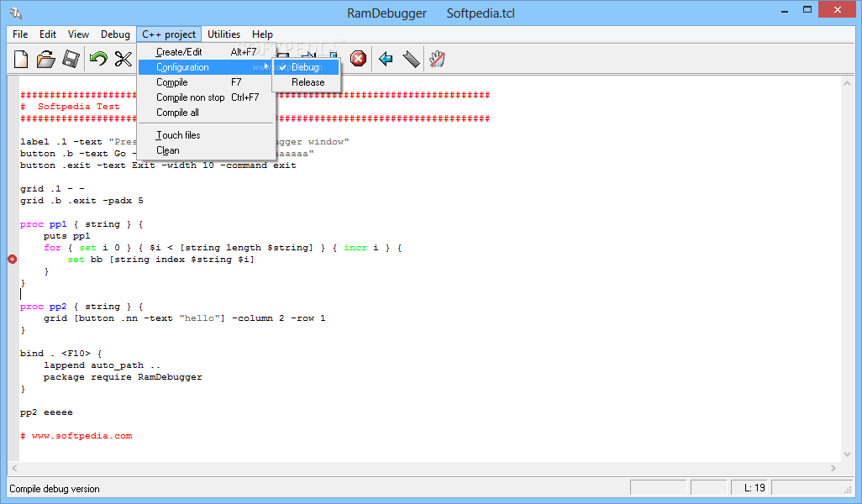The image size is (862, 504).
Task: Click the 'package require RamDebugger' line
Action: [123, 377]
